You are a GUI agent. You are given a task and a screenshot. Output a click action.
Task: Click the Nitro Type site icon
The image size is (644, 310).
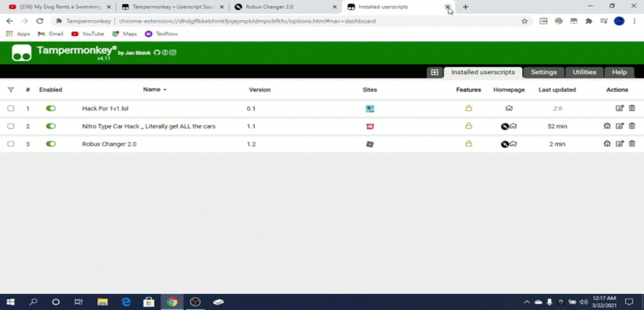(x=370, y=126)
